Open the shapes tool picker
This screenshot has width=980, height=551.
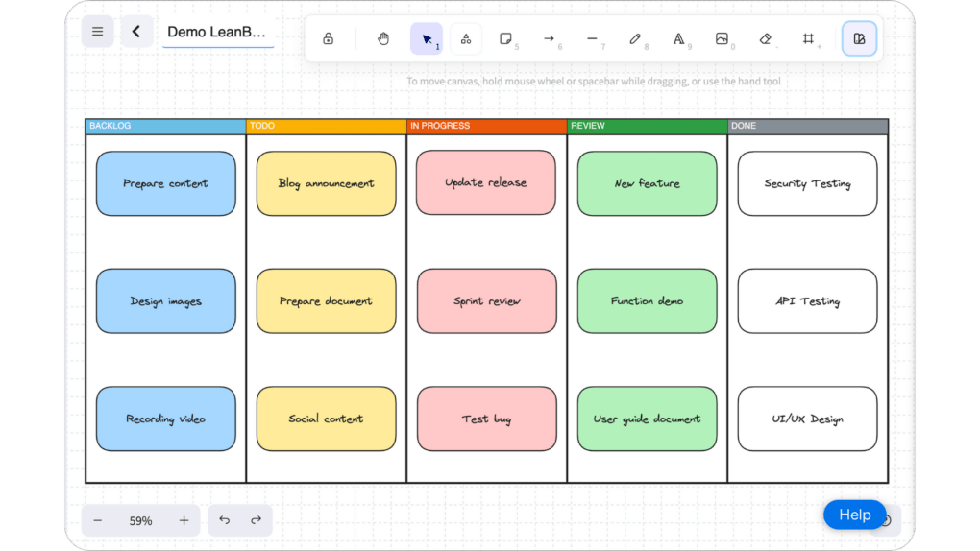pyautogui.click(x=466, y=39)
